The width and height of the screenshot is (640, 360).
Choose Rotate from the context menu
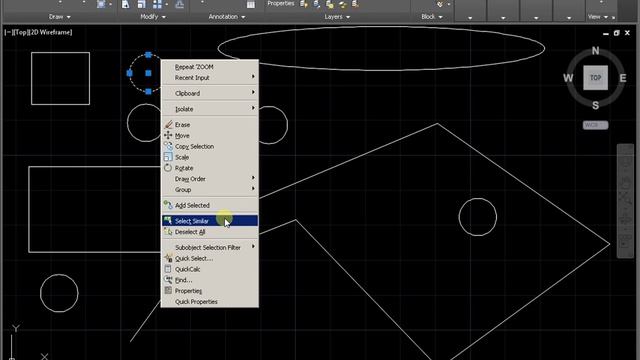(210, 168)
